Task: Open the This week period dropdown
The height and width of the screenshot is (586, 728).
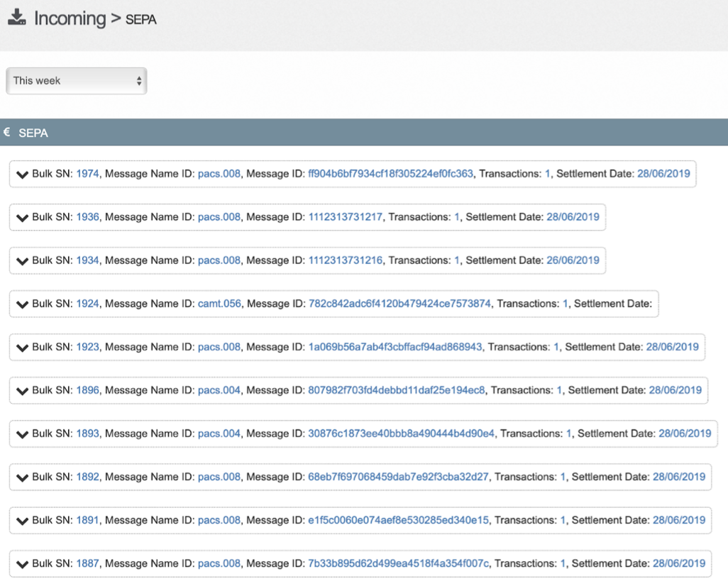Action: pos(76,81)
